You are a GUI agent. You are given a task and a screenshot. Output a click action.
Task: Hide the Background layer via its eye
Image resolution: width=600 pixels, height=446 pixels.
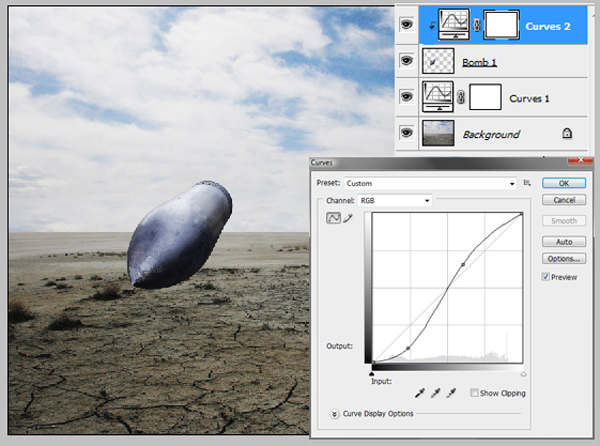point(406,133)
